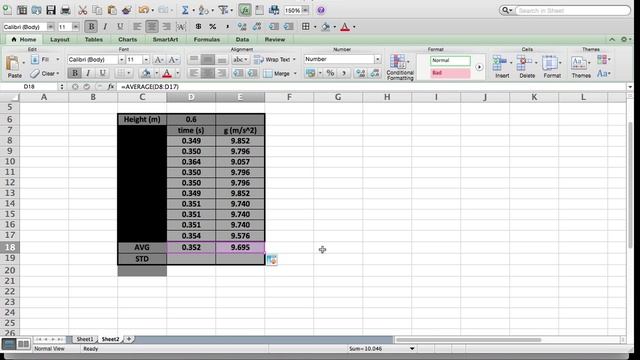Open the Number format dropdown
The width and height of the screenshot is (640, 360).
click(x=377, y=59)
